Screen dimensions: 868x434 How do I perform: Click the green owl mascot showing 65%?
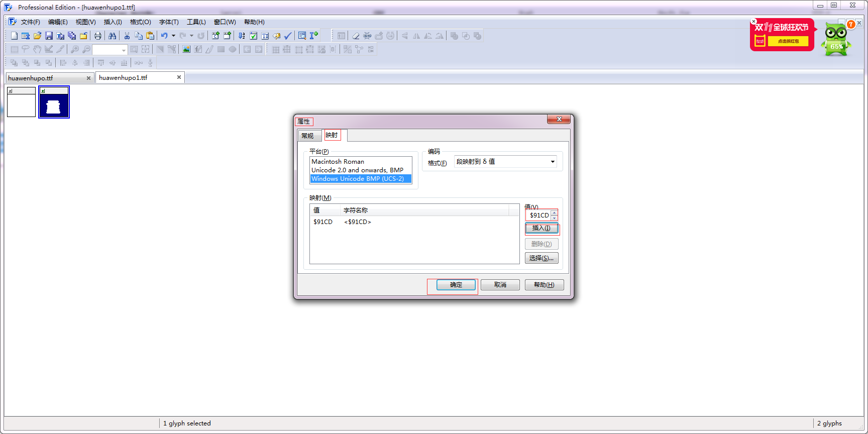click(836, 39)
